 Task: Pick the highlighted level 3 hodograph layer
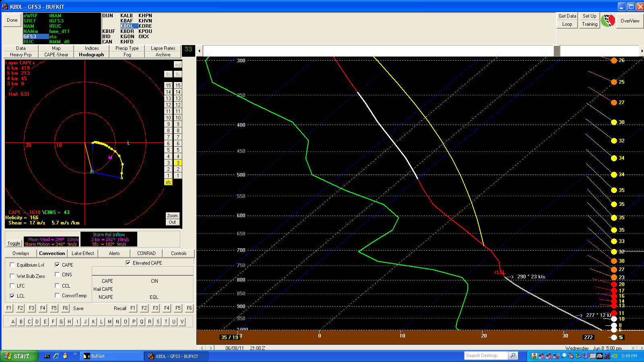[178, 163]
